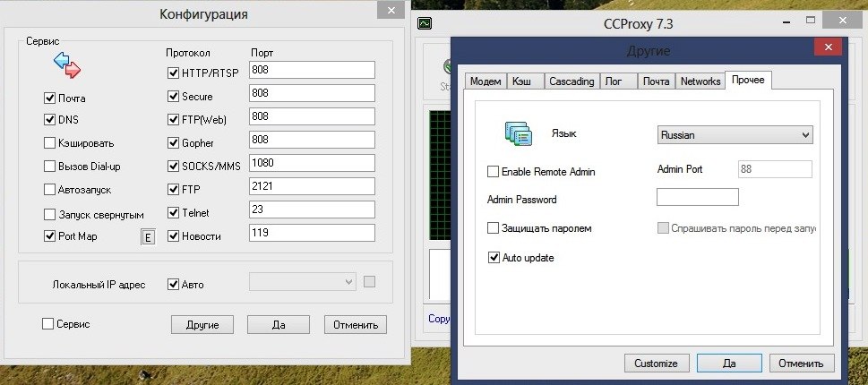Click the CCProxy title bar app icon

(425, 24)
